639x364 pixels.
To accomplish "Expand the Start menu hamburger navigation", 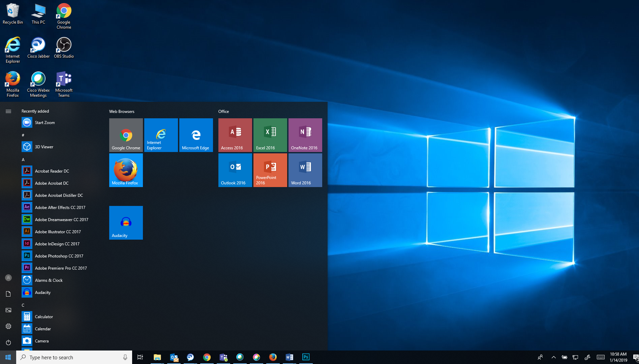I will click(x=8, y=111).
